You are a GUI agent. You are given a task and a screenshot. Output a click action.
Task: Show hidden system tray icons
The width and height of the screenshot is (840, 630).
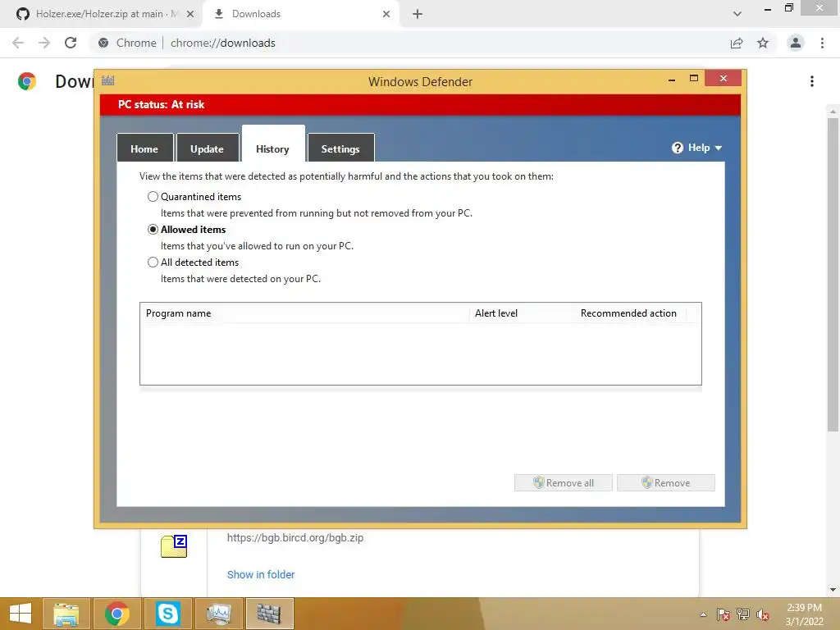(x=703, y=614)
